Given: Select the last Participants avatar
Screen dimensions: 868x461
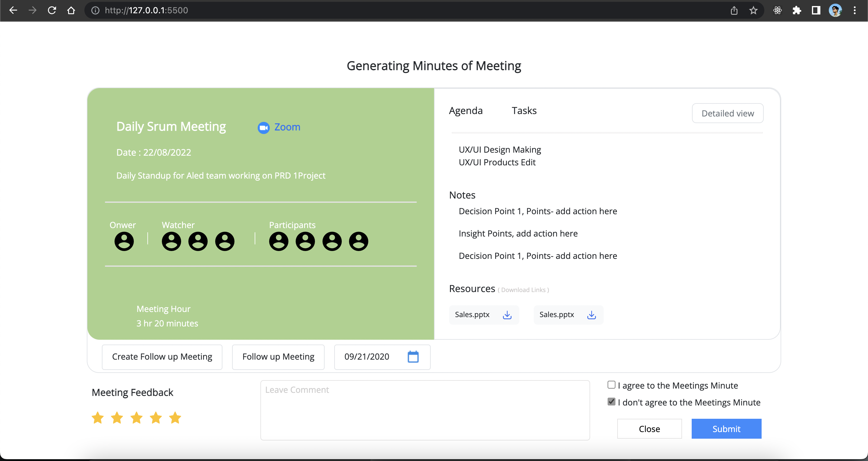Looking at the screenshot, I should click(x=358, y=241).
